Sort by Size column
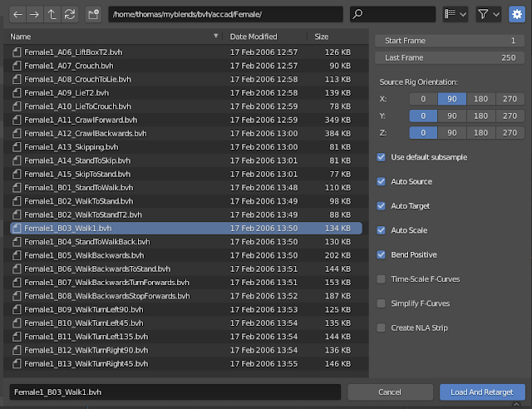Screen dimensions: 532x409 coord(337,37)
